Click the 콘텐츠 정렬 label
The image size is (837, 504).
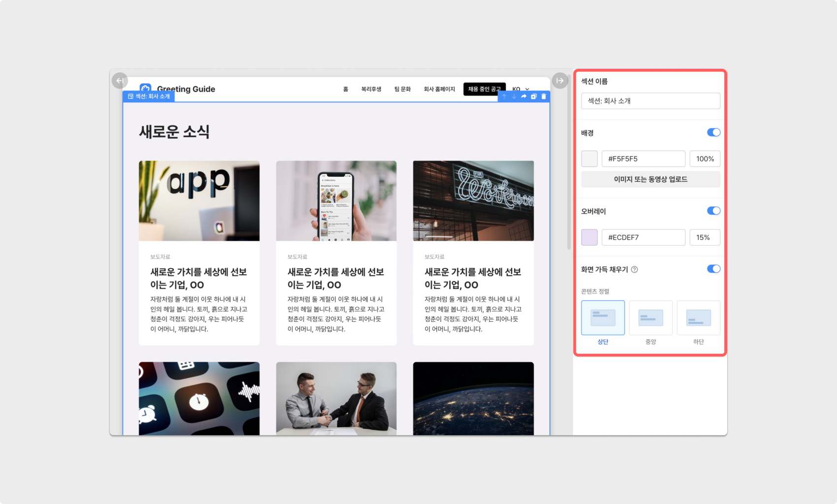click(x=595, y=291)
